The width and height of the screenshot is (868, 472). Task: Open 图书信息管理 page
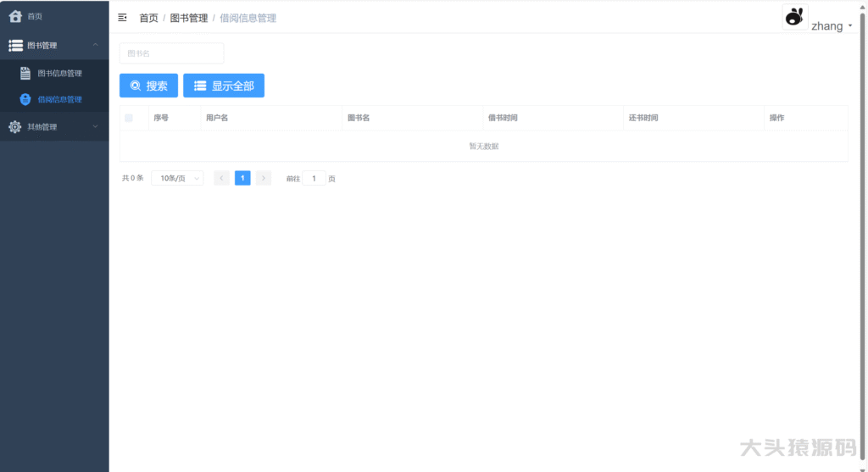point(54,73)
